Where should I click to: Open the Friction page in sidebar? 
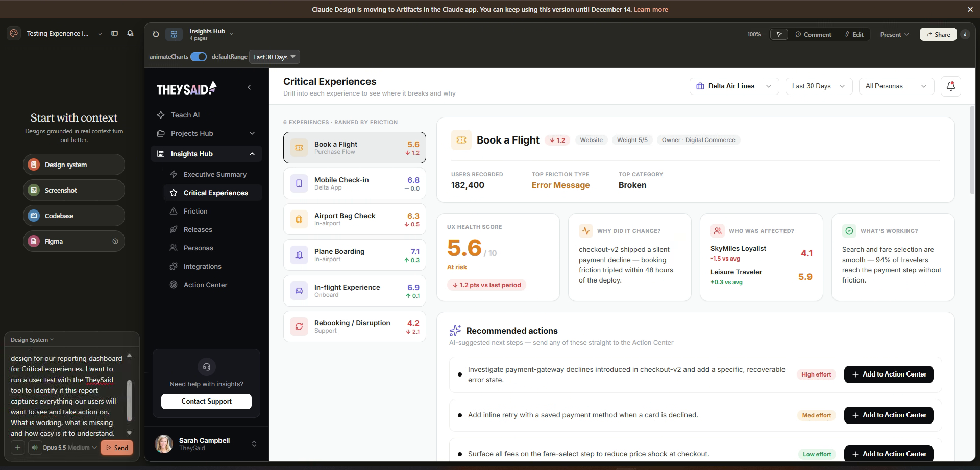[213, 211]
